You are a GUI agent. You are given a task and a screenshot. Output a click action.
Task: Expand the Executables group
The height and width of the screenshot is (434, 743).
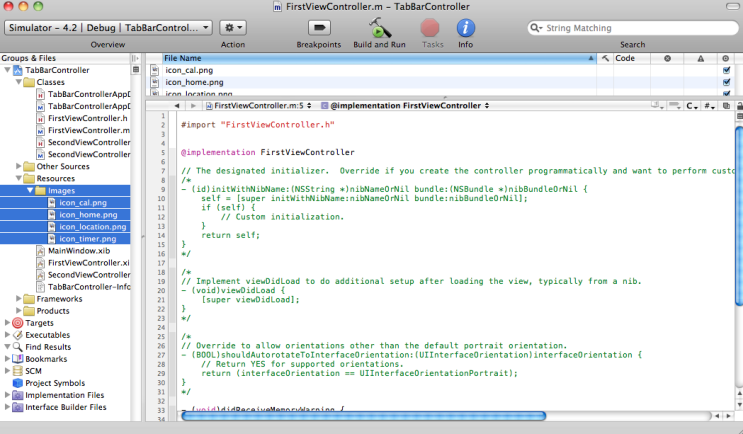coord(7,335)
